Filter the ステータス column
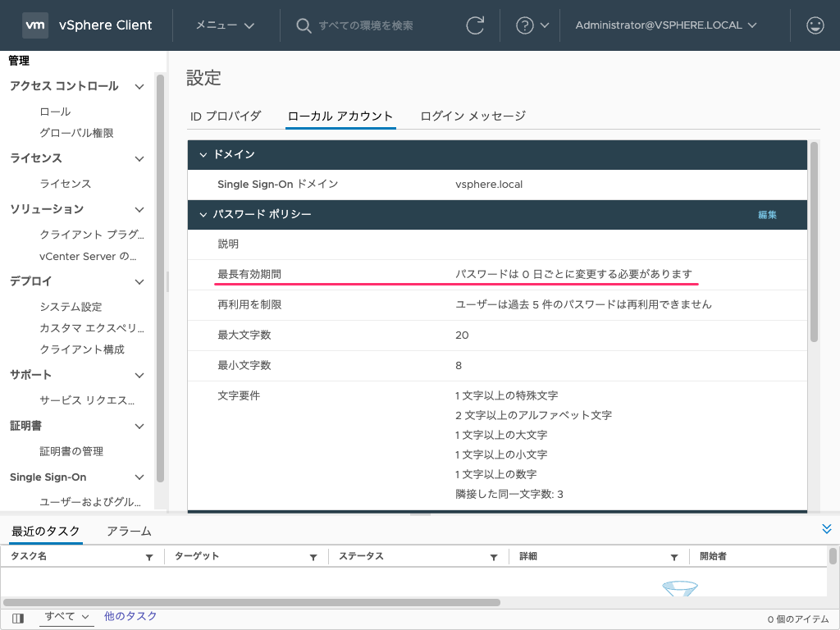 coord(494,557)
